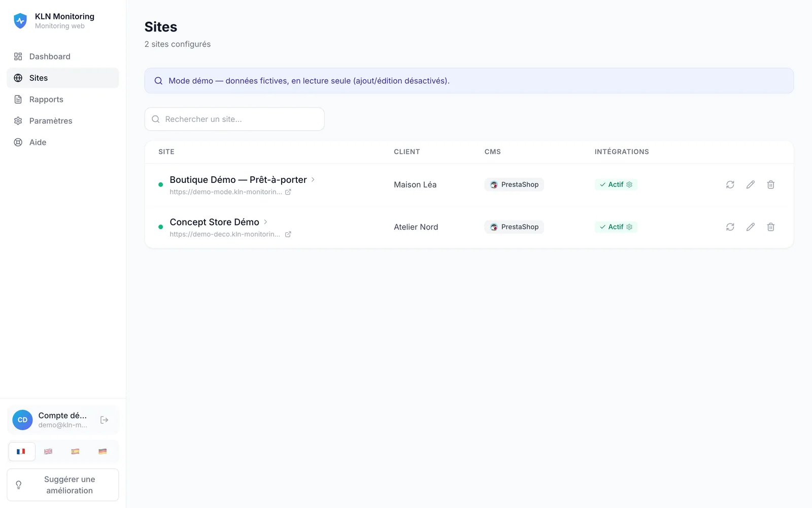Open the Dashboard page
Screen dimensions: 812x508
click(x=63, y=56)
